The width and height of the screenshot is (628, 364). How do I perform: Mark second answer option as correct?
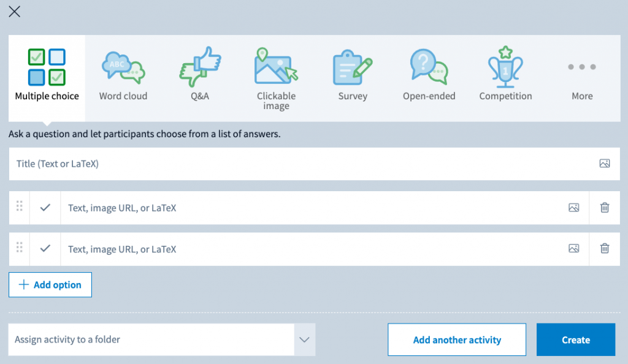45,248
